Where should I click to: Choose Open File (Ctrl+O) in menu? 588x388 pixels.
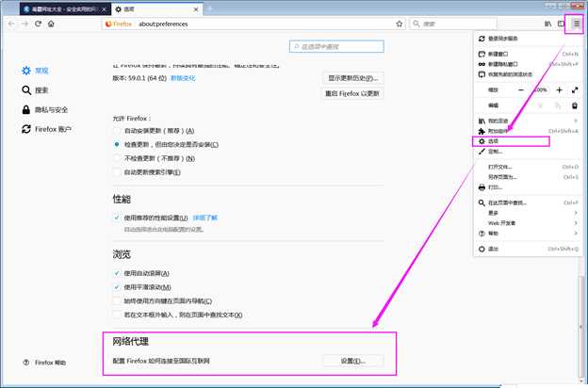point(529,167)
